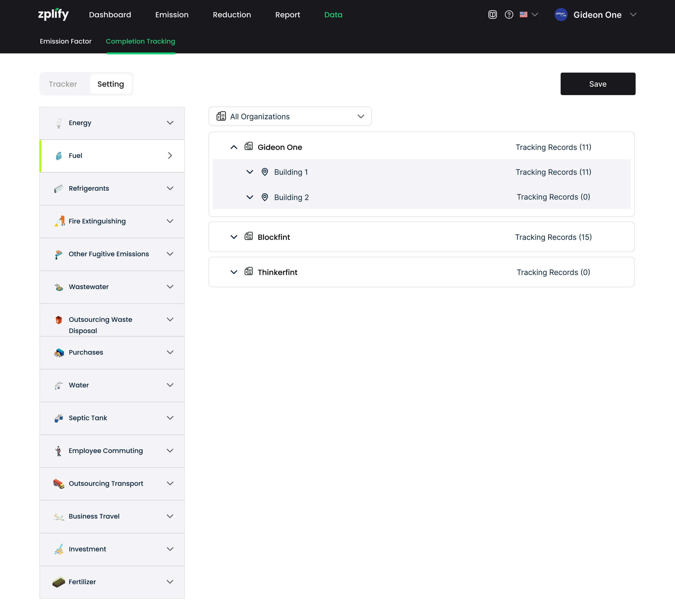Click the Building 1 location pin icon
The width and height of the screenshot is (675, 616).
pos(265,172)
